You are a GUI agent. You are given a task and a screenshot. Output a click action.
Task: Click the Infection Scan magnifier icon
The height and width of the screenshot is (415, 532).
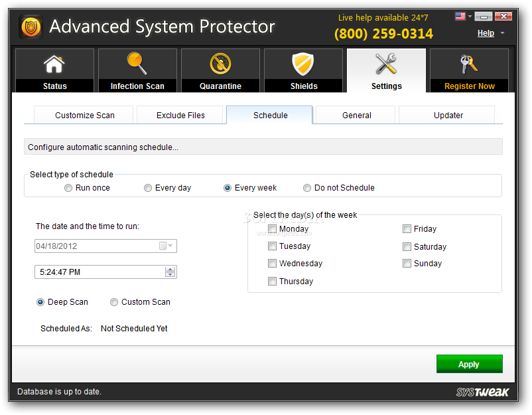(x=137, y=63)
